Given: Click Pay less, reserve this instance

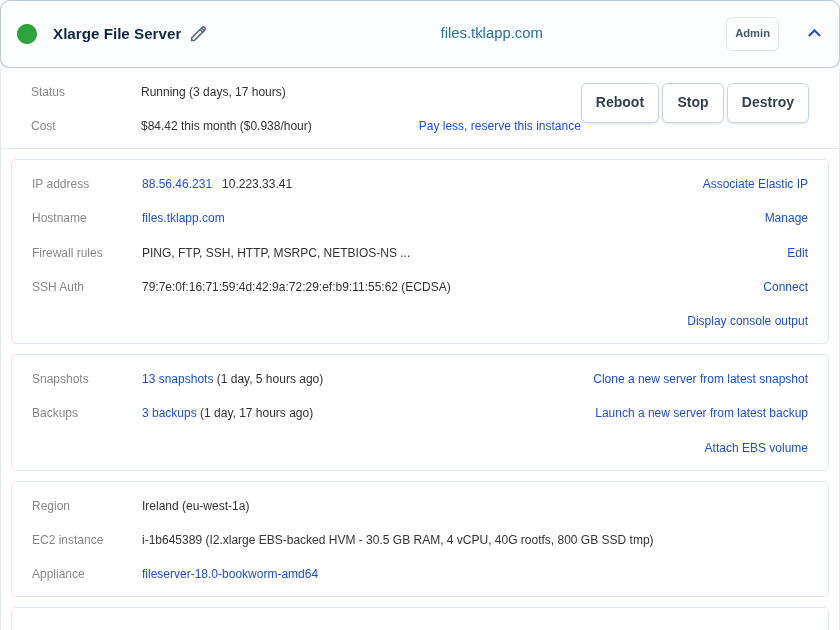Looking at the screenshot, I should [x=499, y=126].
